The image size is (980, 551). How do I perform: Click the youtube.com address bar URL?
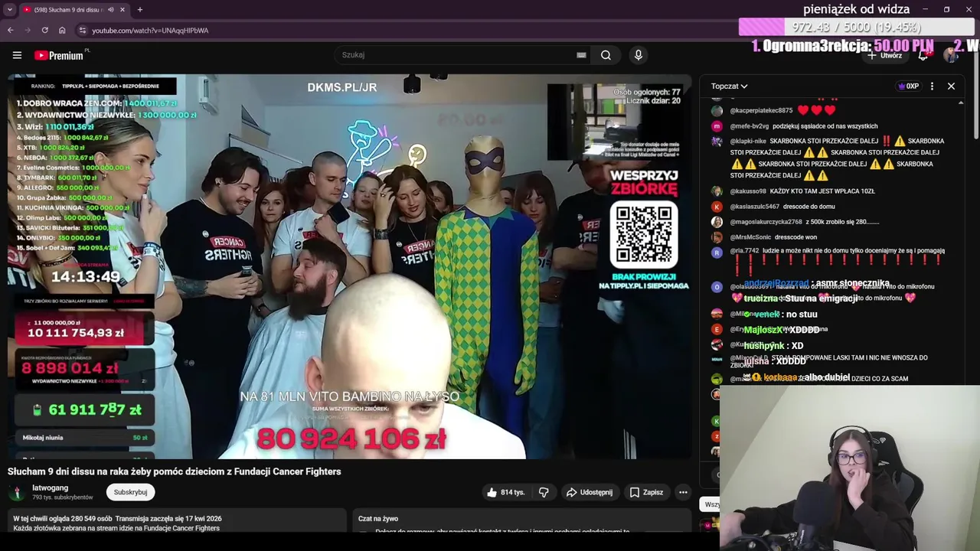click(150, 31)
